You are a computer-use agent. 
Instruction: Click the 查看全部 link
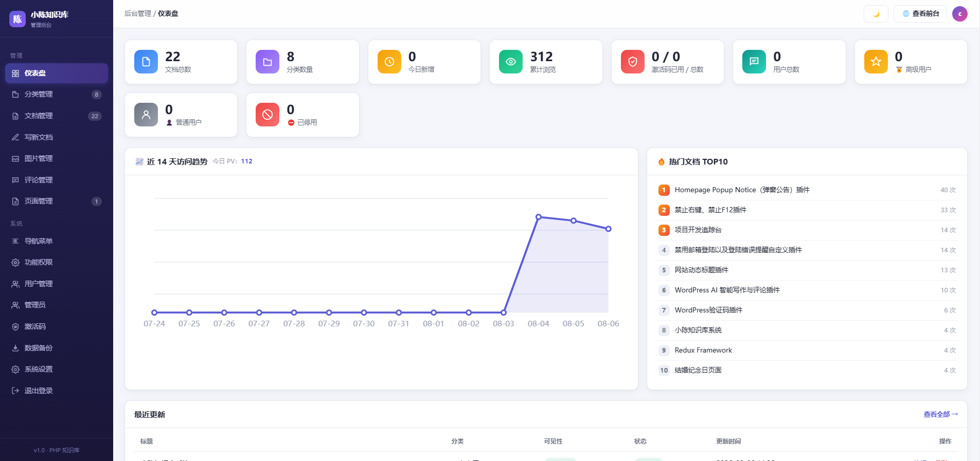pos(940,414)
